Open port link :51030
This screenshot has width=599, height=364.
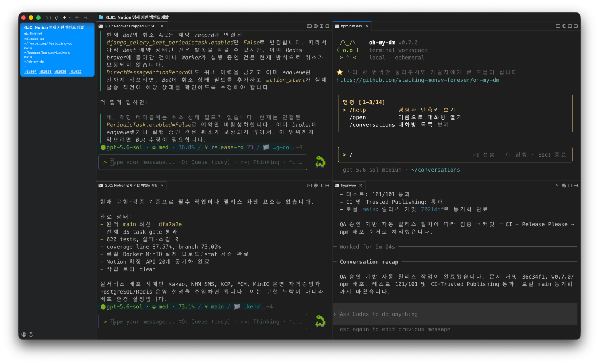tap(60, 72)
